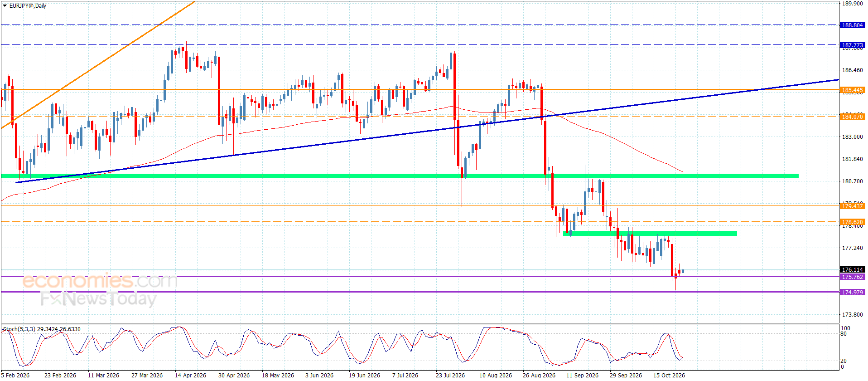Select the 10 Aug 2026 date label
This screenshot has height=381, width=868.
tap(496, 376)
